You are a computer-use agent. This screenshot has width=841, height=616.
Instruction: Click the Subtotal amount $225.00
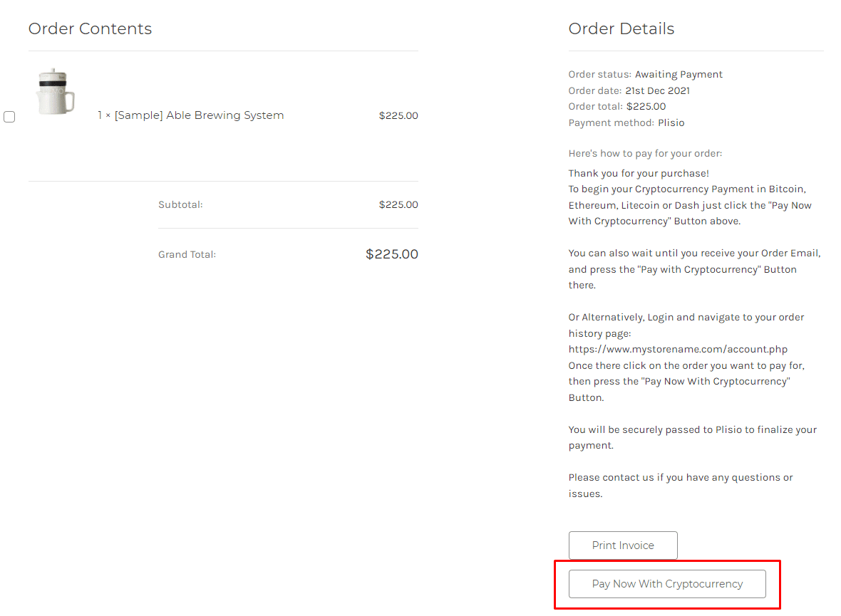(398, 205)
